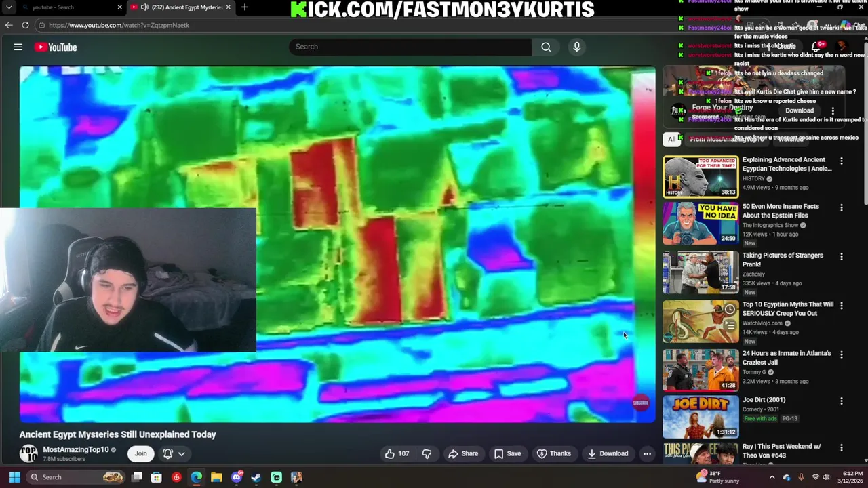Open File Explorer from the taskbar
868x488 pixels.
216,477
